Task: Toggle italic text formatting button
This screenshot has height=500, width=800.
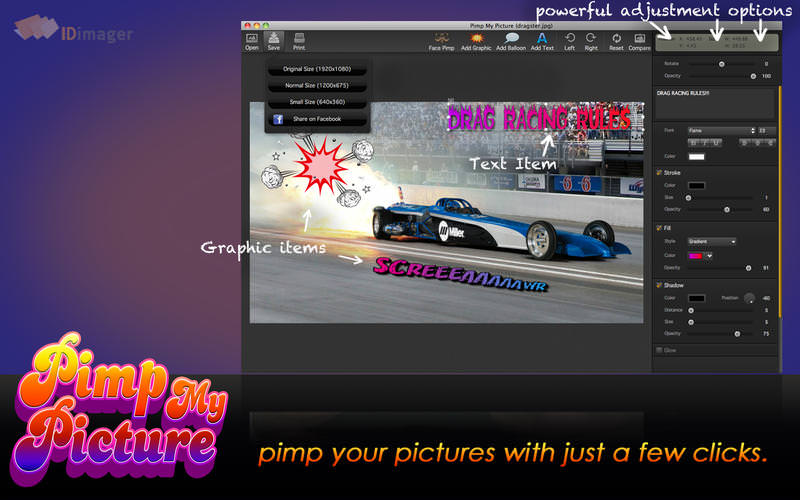Action: [x=705, y=143]
